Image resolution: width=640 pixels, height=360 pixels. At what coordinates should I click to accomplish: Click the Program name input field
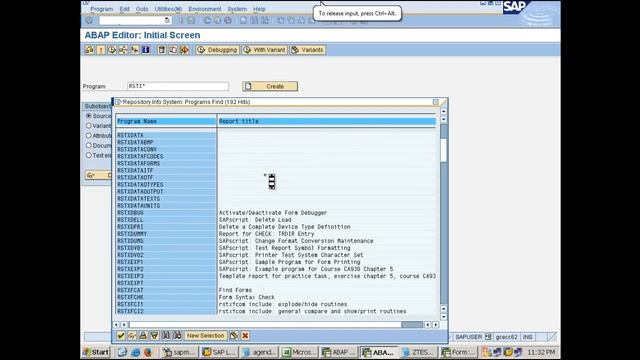pyautogui.click(x=178, y=86)
